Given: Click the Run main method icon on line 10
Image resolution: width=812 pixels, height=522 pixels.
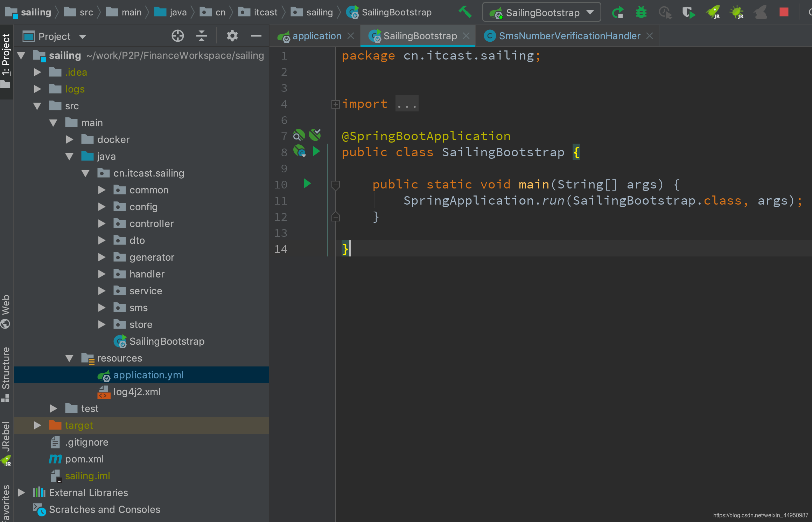Looking at the screenshot, I should click(307, 184).
